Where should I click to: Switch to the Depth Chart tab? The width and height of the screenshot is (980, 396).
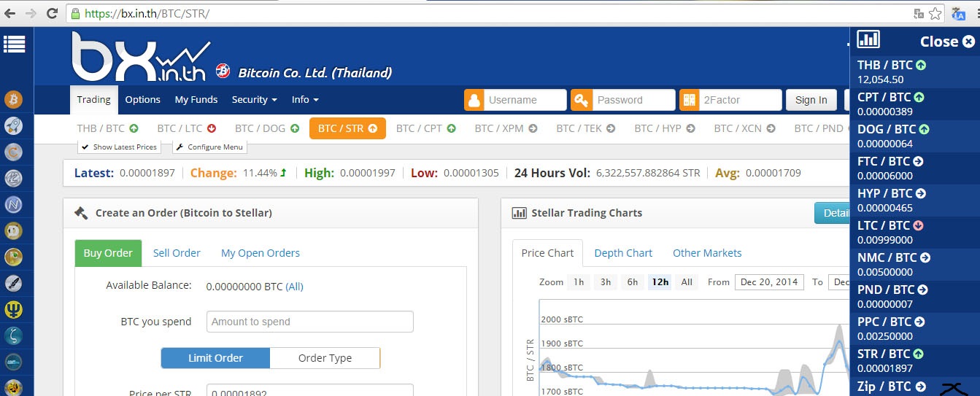click(623, 253)
